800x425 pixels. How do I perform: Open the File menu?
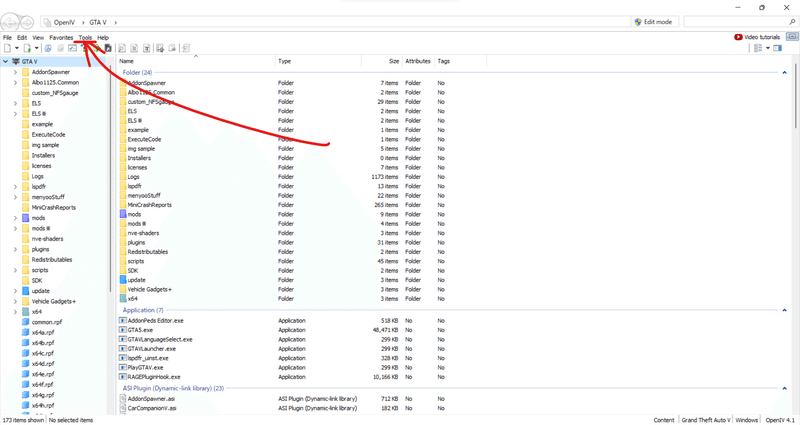[x=7, y=37]
